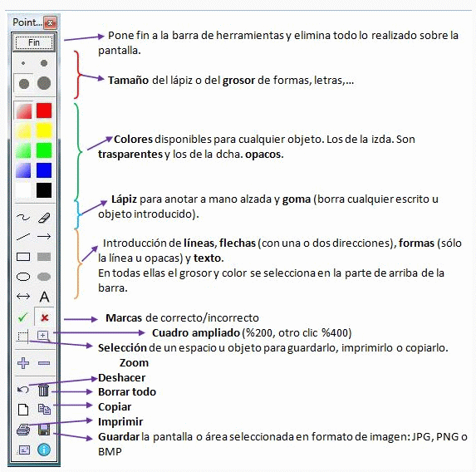Select the filled rectangle tool

click(44, 257)
